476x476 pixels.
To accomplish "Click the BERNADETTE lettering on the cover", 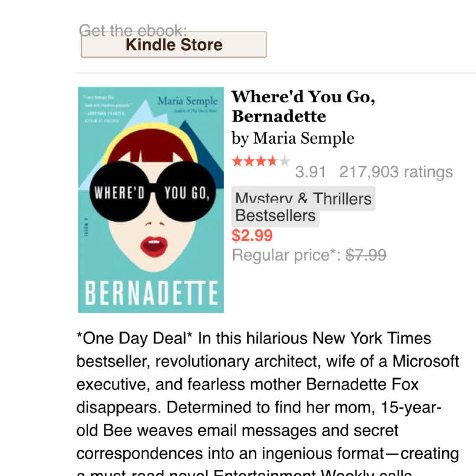I will (151, 293).
